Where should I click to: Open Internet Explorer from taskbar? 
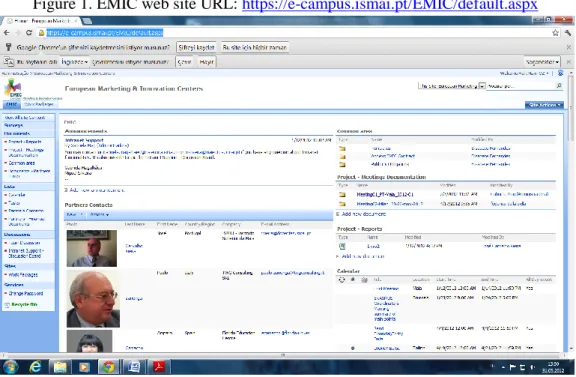(x=35, y=367)
